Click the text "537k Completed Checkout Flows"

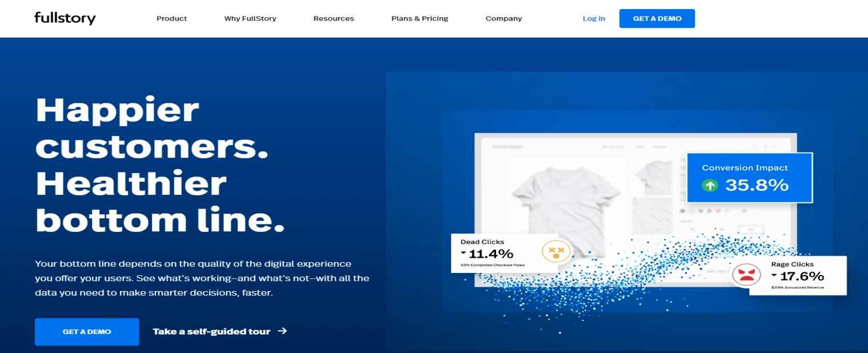(x=492, y=265)
